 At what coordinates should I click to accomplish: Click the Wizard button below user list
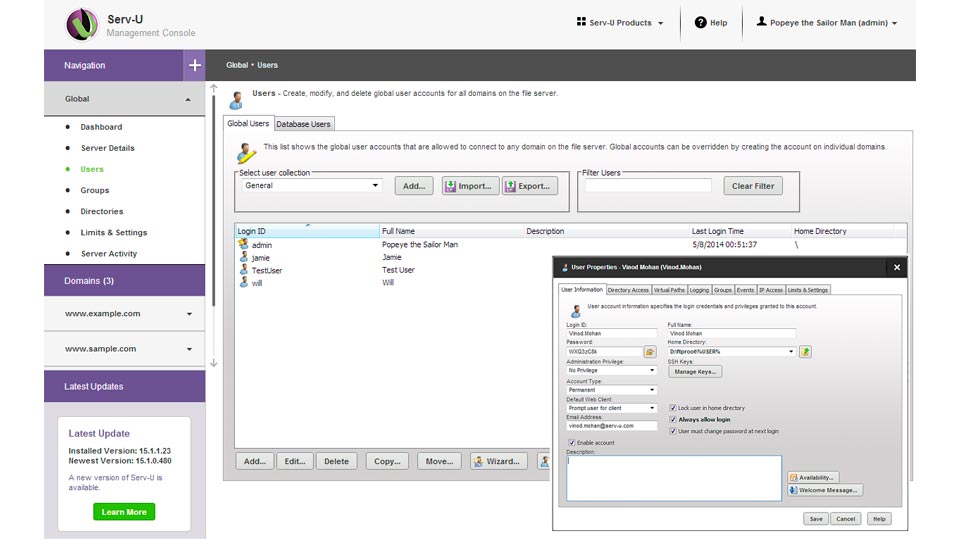click(499, 461)
